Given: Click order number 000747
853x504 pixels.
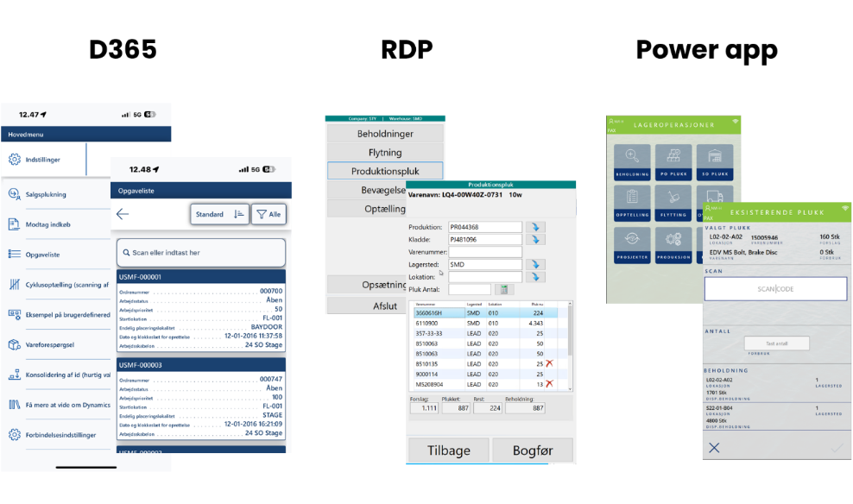Looking at the screenshot, I should click(x=271, y=379).
